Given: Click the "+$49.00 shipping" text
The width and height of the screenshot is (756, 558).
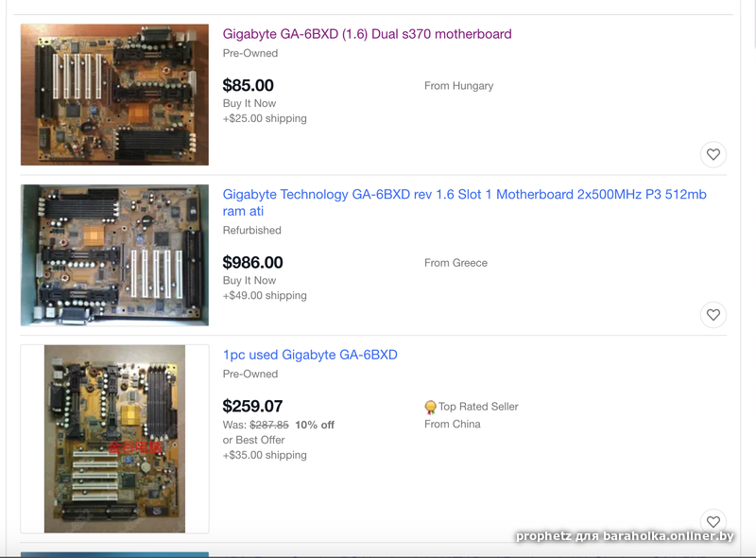Looking at the screenshot, I should [x=265, y=296].
